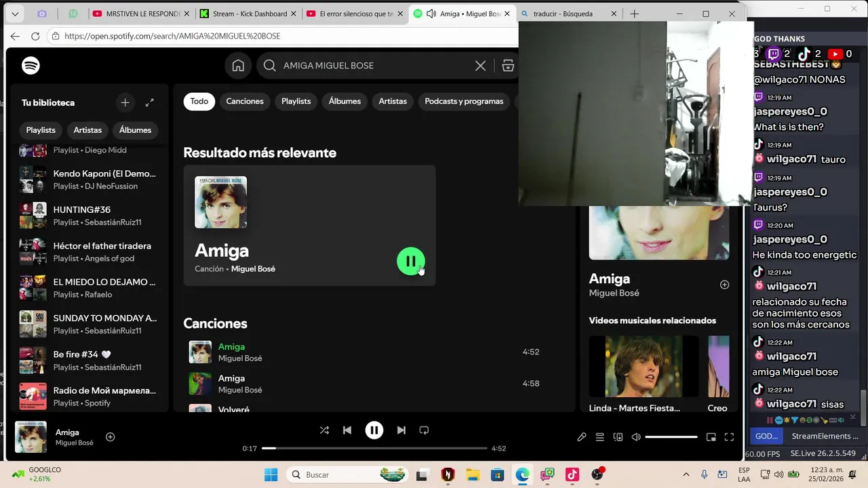Open lyrics with the microphone icon
The image size is (868, 488).
(x=582, y=437)
